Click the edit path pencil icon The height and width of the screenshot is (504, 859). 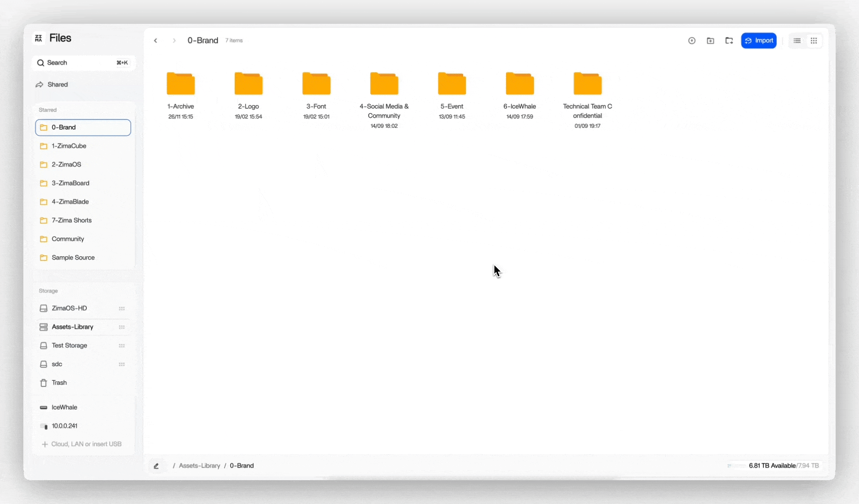point(156,466)
